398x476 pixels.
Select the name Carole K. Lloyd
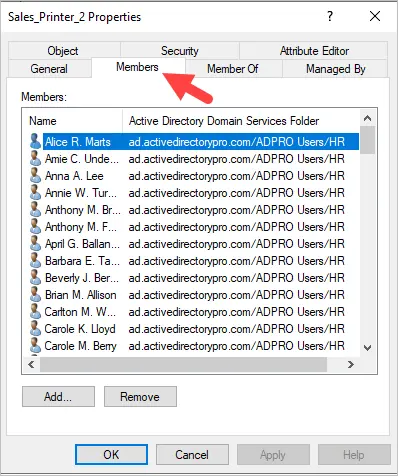[80, 329]
